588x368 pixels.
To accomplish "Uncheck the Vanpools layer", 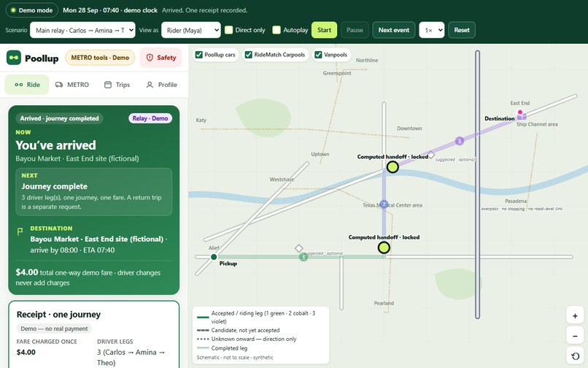I will pyautogui.click(x=318, y=55).
